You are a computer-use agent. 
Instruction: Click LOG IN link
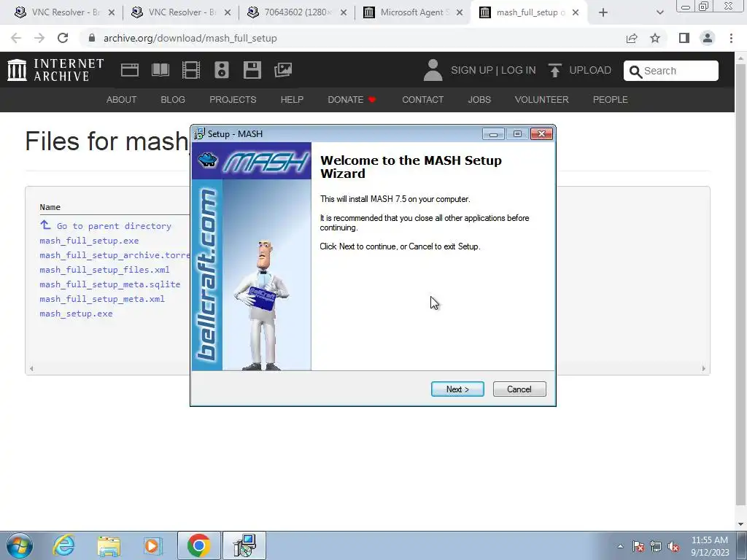pos(519,71)
